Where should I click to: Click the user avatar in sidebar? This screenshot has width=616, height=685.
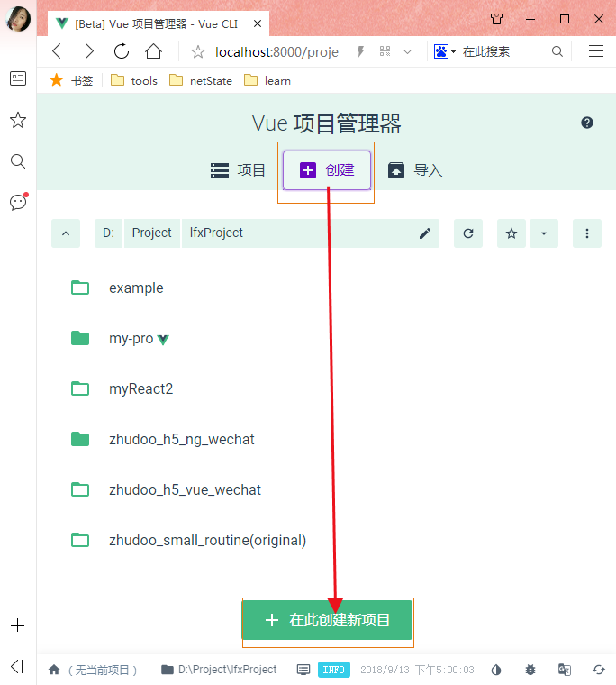[18, 19]
